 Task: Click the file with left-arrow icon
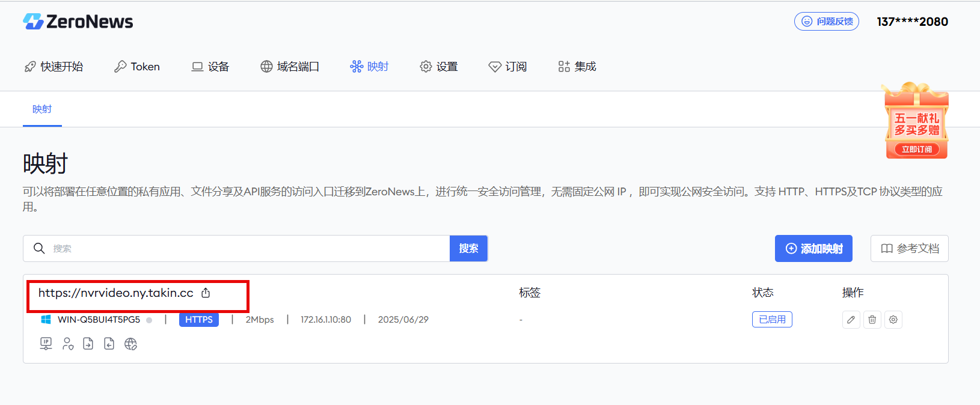(109, 344)
